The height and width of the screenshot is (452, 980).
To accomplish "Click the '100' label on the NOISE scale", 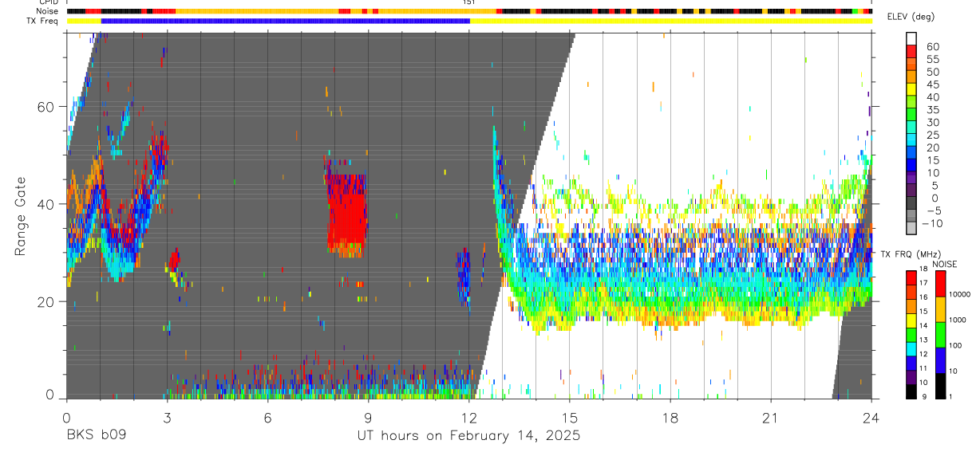I will [957, 346].
